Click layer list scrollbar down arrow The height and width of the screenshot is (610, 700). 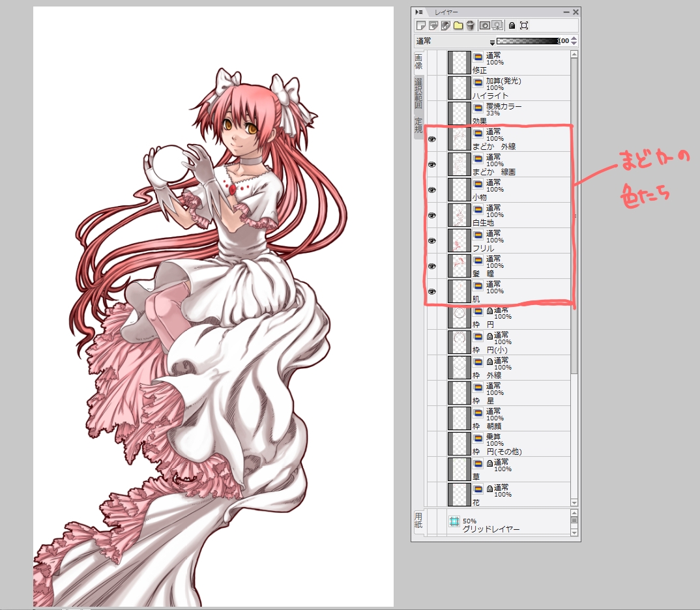(574, 503)
